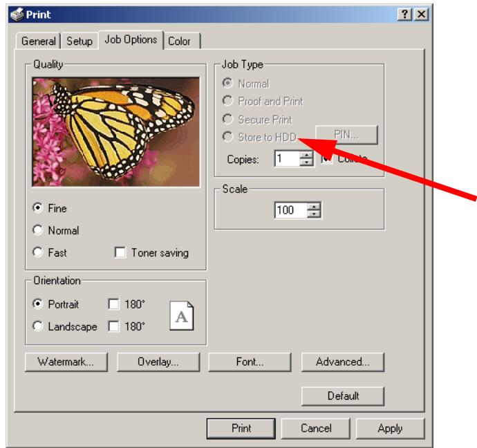The width and height of the screenshot is (477, 448).
Task: Decrease Copies with the down arrow
Action: click(x=306, y=162)
